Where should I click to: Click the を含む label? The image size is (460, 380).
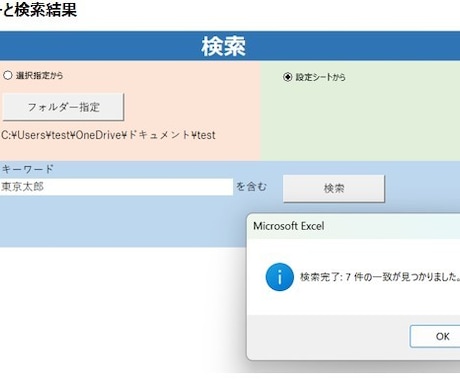pyautogui.click(x=252, y=187)
